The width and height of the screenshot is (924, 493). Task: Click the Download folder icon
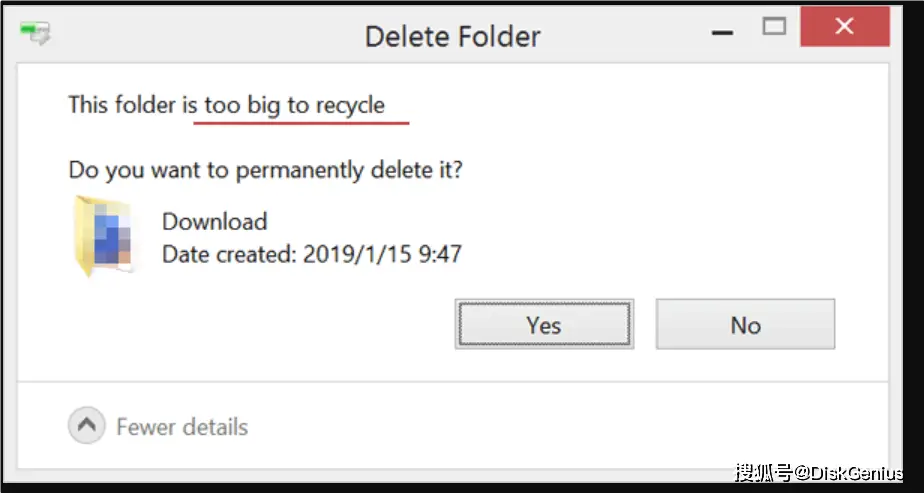86,237
